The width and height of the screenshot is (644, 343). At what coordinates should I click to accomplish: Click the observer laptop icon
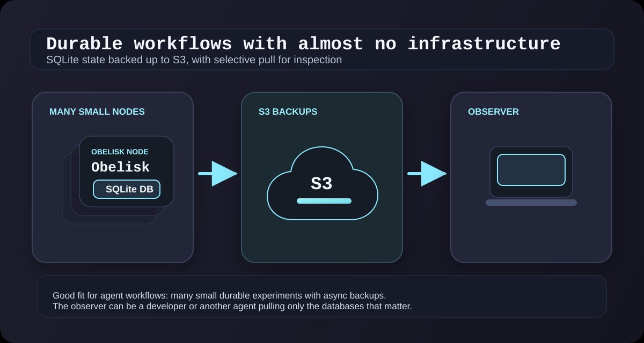coord(531,176)
